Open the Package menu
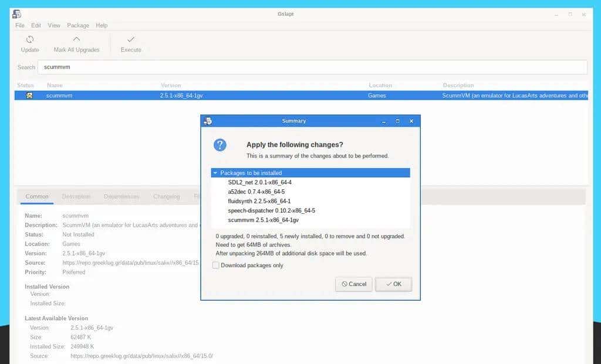Image resolution: width=601 pixels, height=364 pixels. coord(78,25)
